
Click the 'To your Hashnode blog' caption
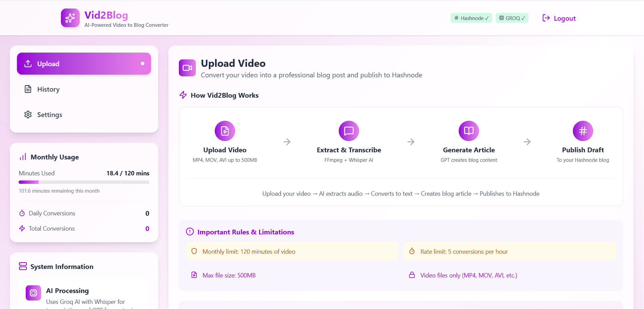[583, 160]
